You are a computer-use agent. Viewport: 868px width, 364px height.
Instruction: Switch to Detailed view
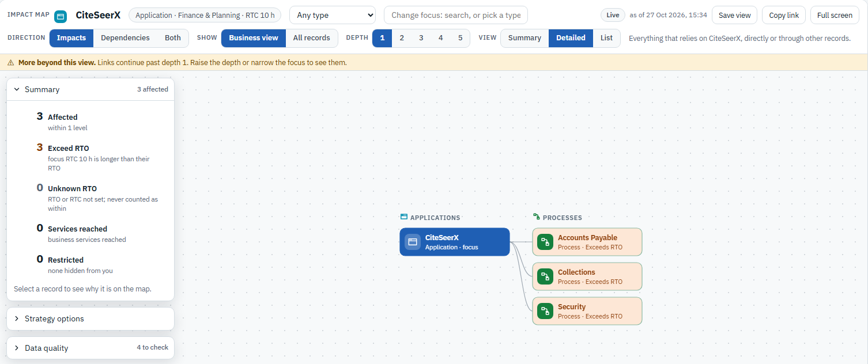pos(571,38)
